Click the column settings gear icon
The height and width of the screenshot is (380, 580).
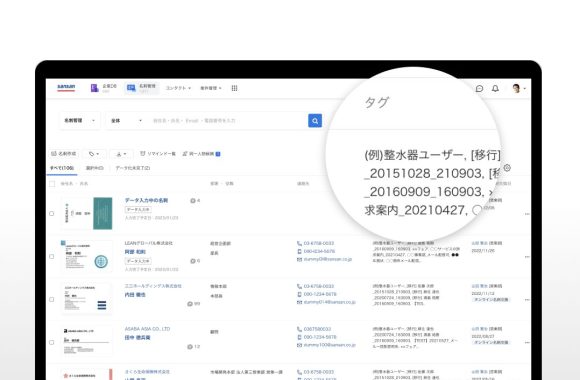(507, 168)
